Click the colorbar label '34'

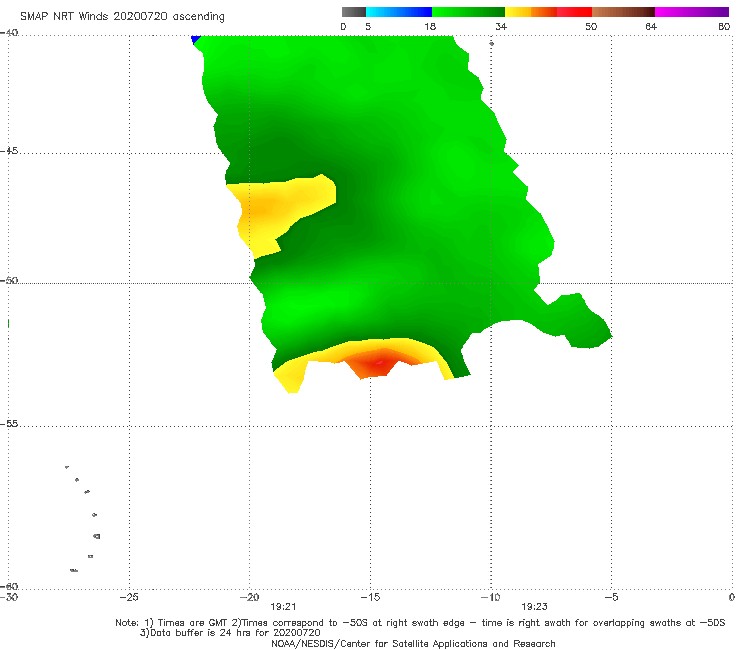501,26
